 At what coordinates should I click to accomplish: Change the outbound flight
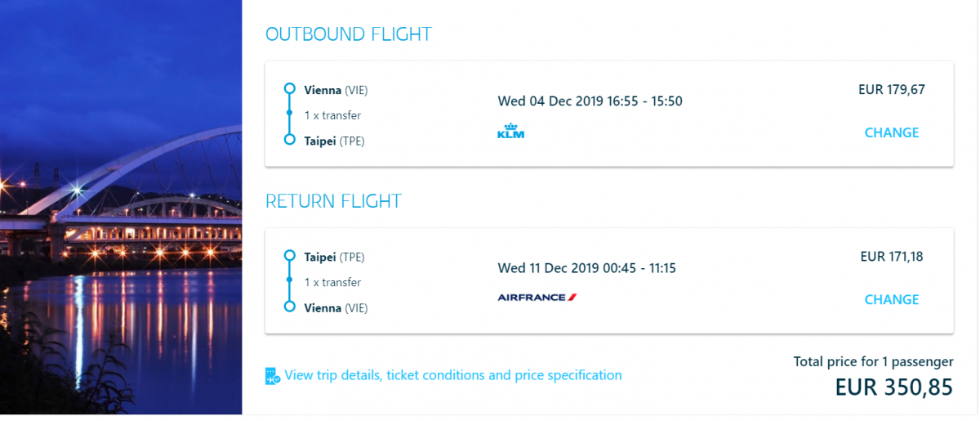click(x=891, y=132)
